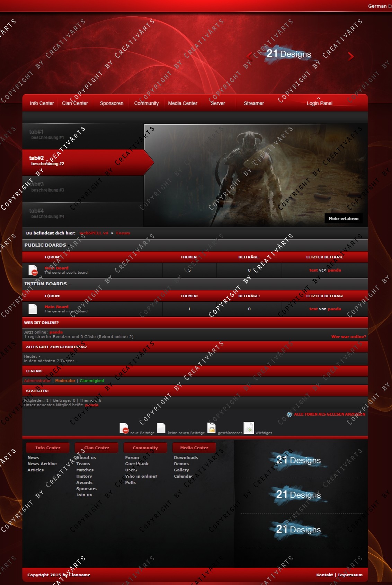This screenshot has height=585, width=392.
Task: Click the Forum breadcrumb link
Action: [x=123, y=233]
